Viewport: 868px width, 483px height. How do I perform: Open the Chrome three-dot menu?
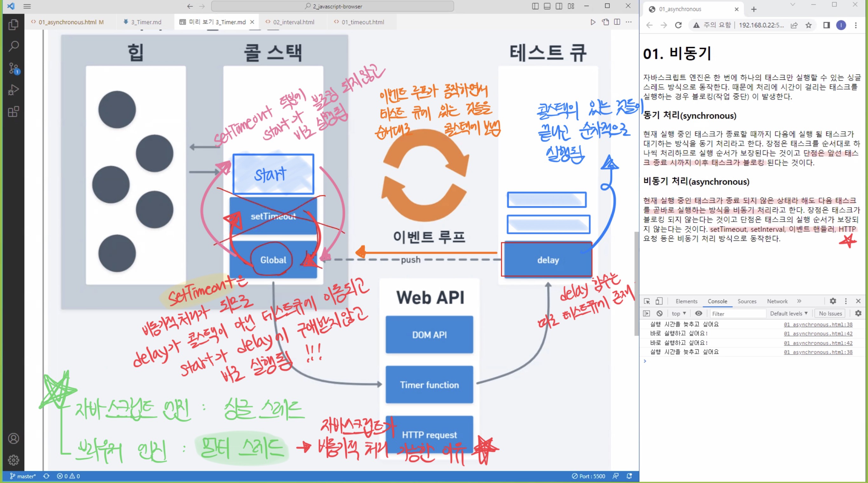(x=856, y=25)
